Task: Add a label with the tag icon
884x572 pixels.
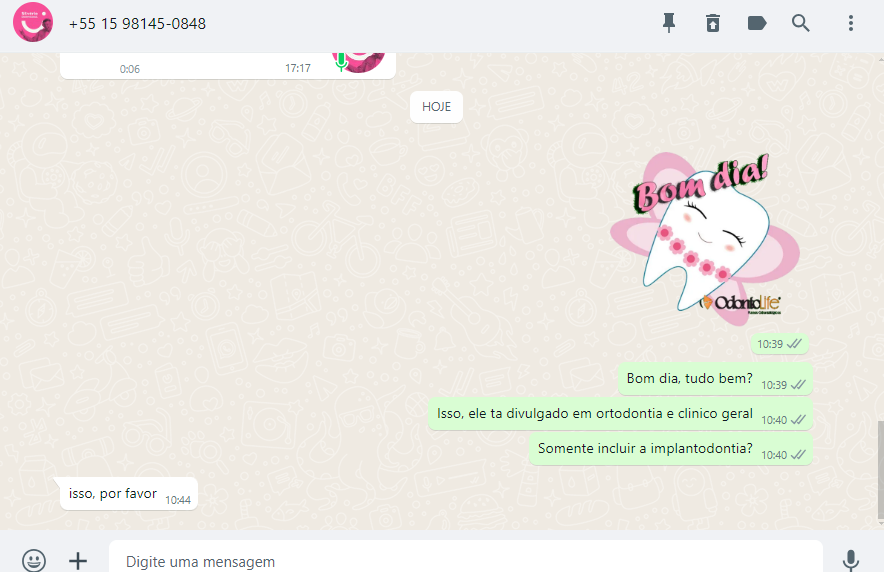Action: 757,23
